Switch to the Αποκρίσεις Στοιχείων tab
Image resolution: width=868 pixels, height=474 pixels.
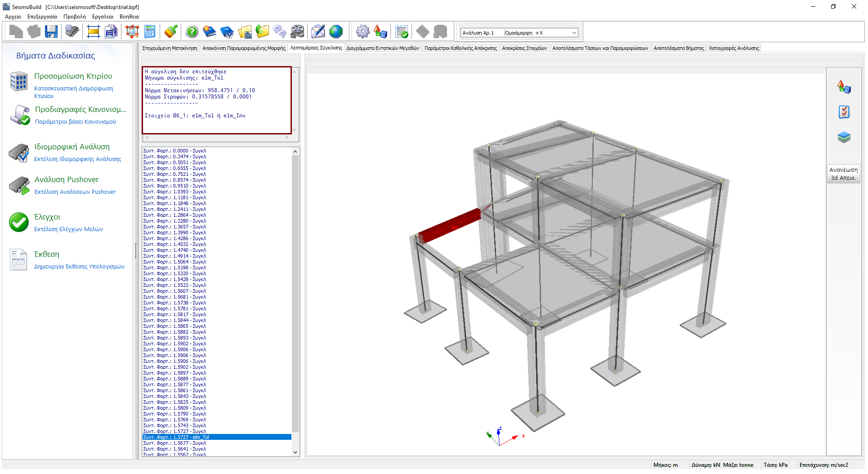(x=524, y=48)
